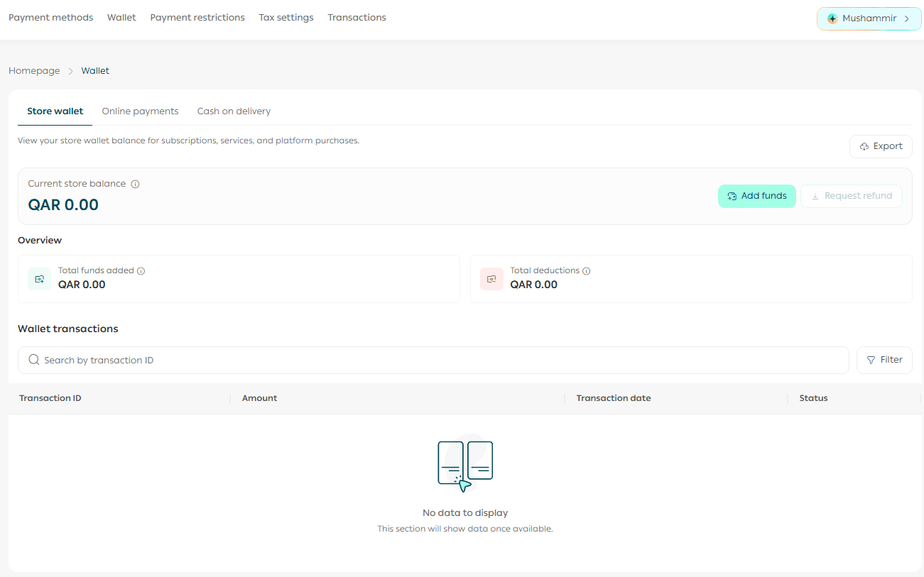Click the Mushammir avatar sparkle icon
Viewport: 924px width, 577px height.
click(x=832, y=18)
